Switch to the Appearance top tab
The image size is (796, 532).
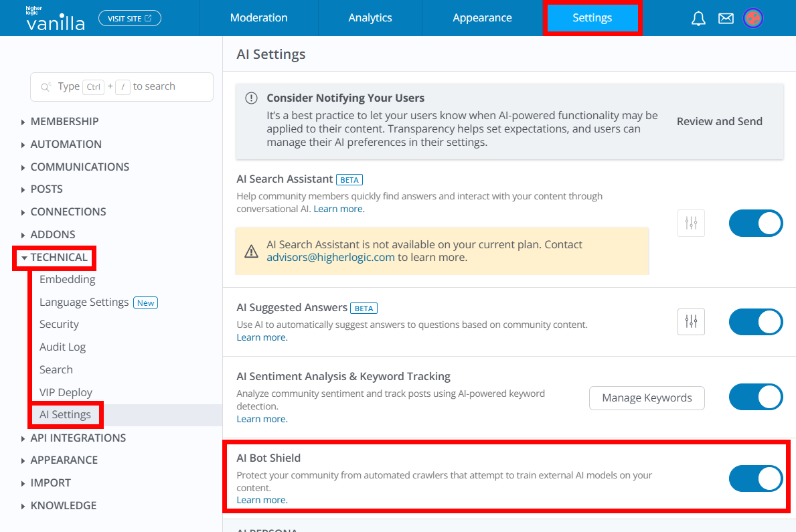482,18
